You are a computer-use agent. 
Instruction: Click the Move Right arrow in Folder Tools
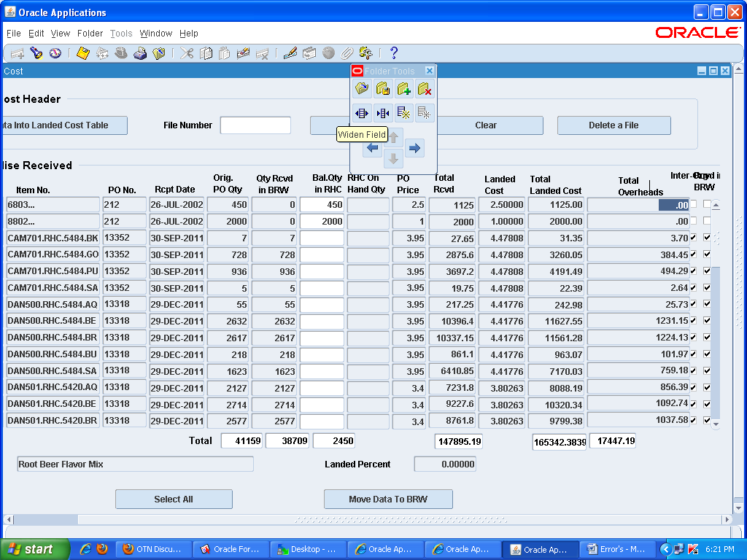414,148
